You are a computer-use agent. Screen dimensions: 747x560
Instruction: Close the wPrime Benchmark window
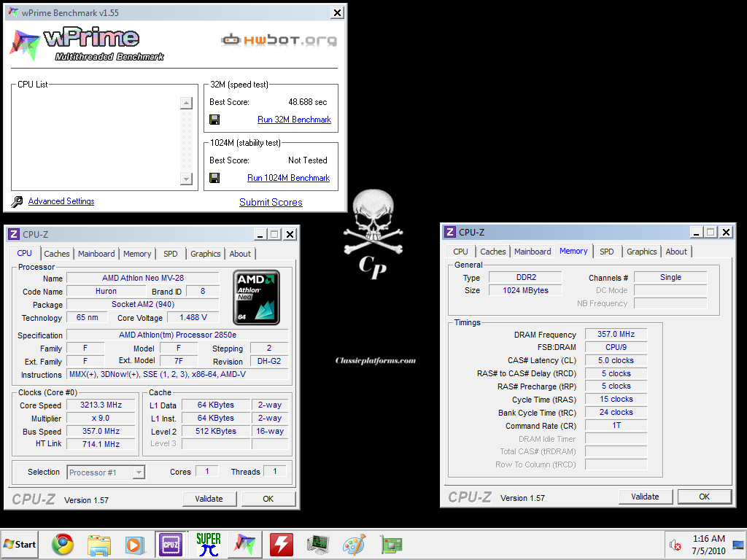pyautogui.click(x=337, y=13)
